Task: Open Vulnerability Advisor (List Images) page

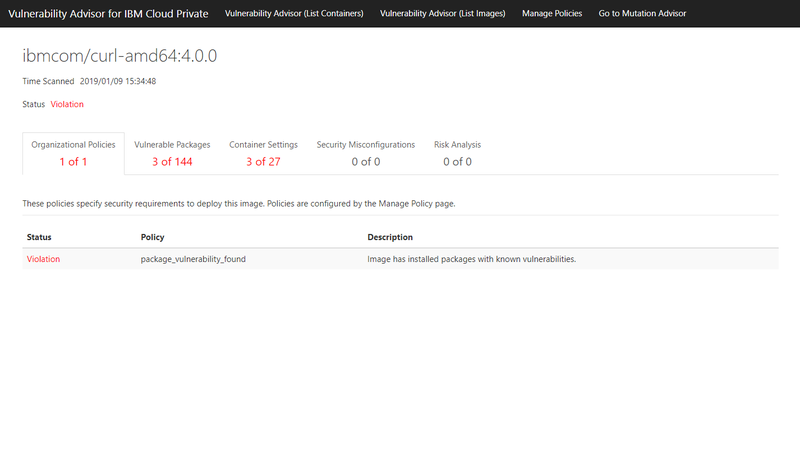Action: [442, 14]
